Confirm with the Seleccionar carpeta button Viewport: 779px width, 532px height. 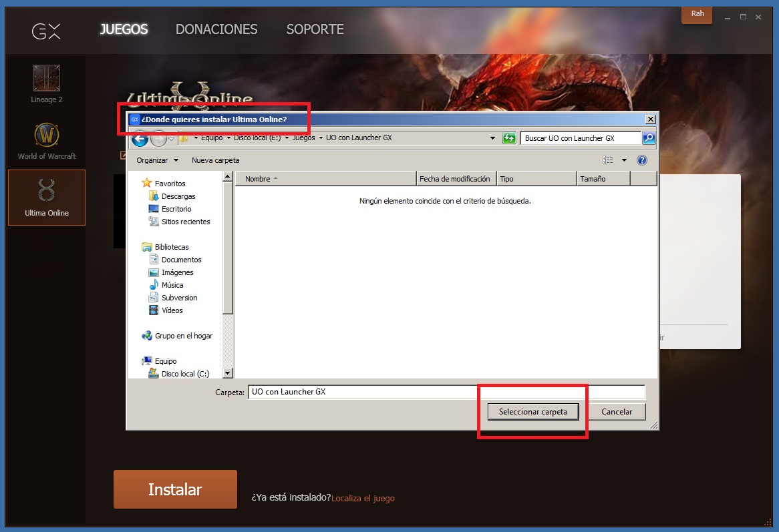point(533,412)
